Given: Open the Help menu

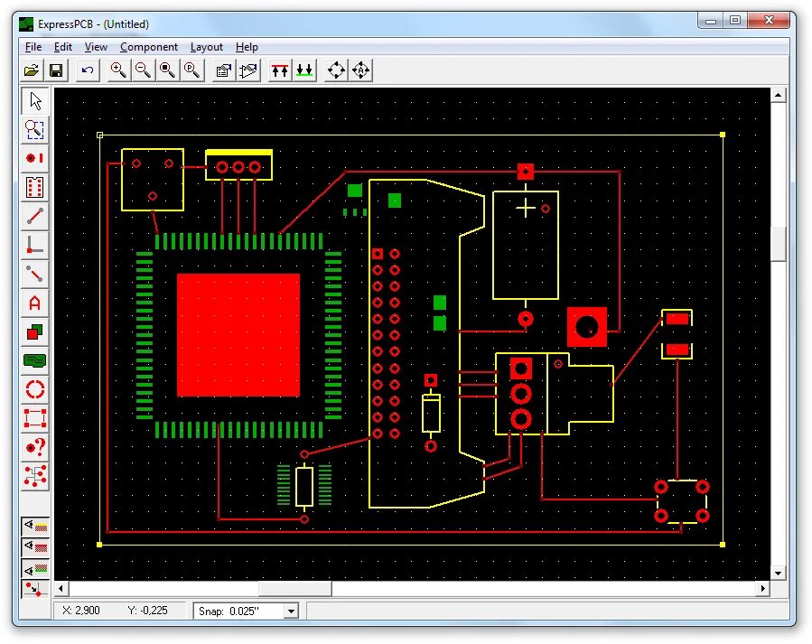Looking at the screenshot, I should click(x=247, y=47).
